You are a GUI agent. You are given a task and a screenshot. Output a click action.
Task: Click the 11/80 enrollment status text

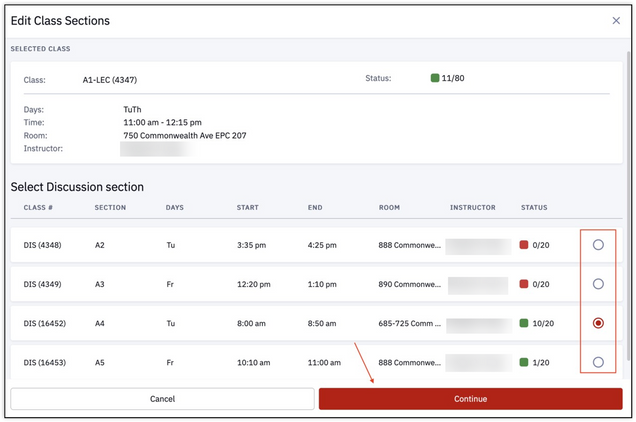pyautogui.click(x=453, y=78)
